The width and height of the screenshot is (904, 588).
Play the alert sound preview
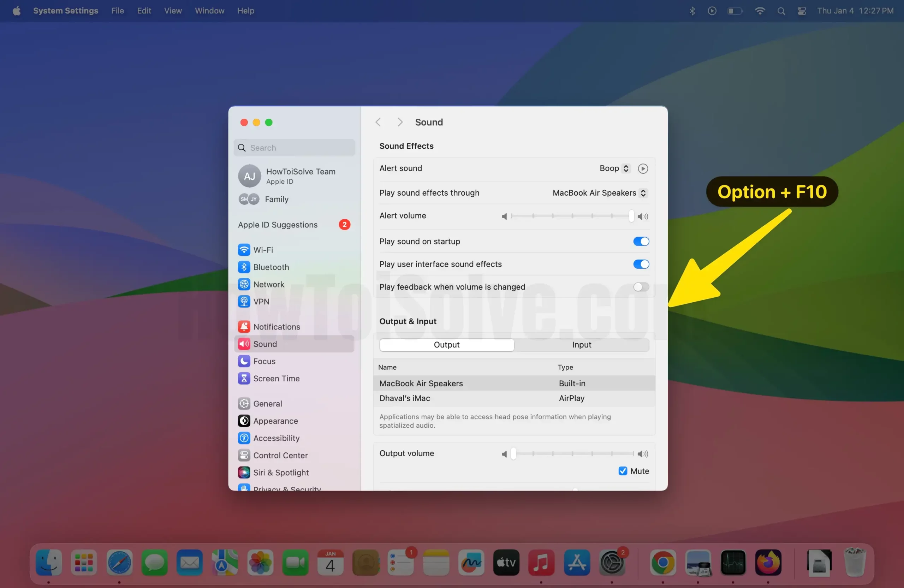[643, 168]
